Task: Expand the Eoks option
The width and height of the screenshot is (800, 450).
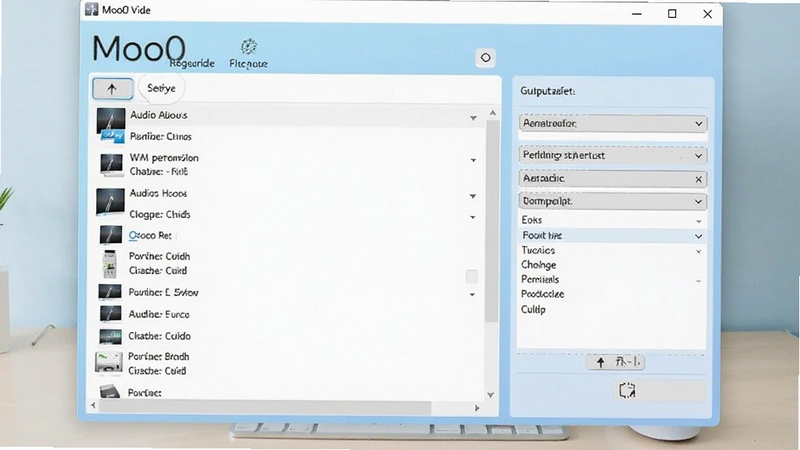Action: [698, 221]
